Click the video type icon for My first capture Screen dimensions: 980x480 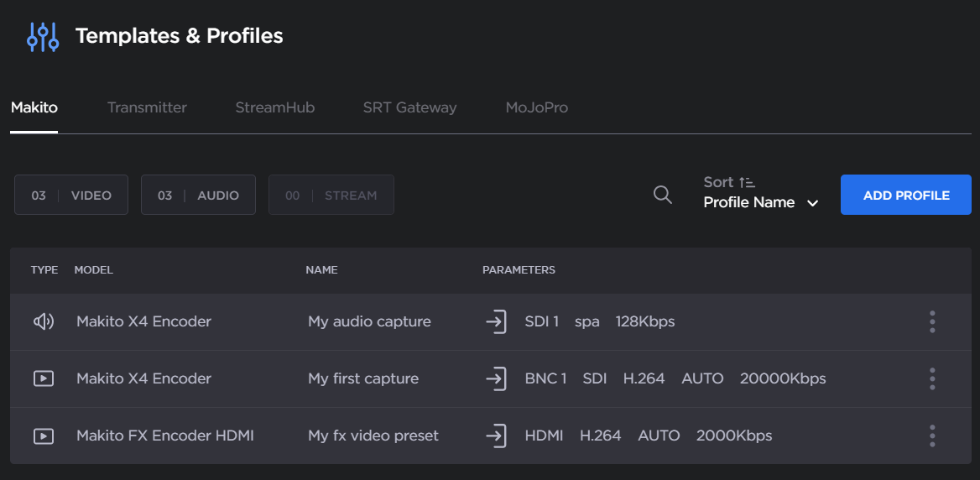pyautogui.click(x=44, y=378)
